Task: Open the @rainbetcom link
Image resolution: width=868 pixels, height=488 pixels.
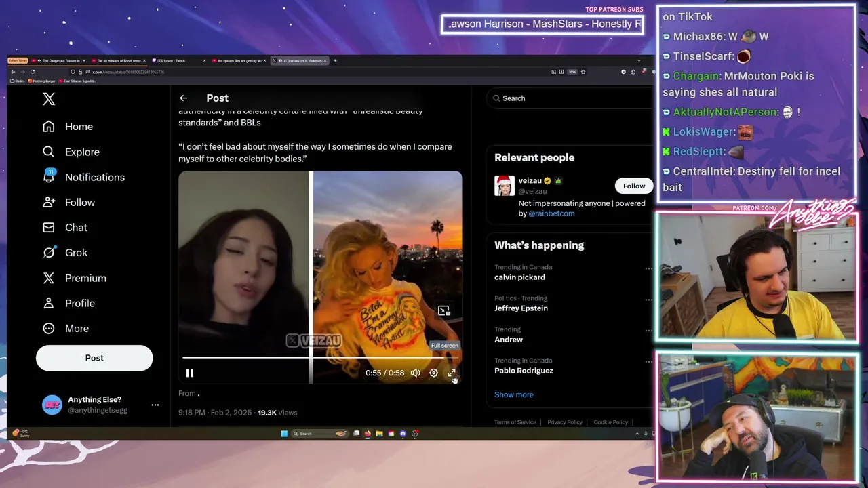Action: (551, 213)
